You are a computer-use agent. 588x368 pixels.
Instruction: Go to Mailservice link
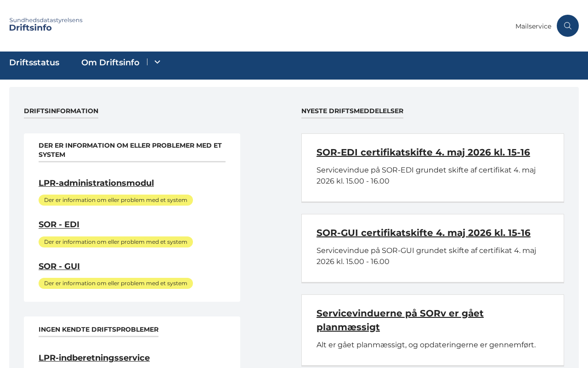[533, 26]
